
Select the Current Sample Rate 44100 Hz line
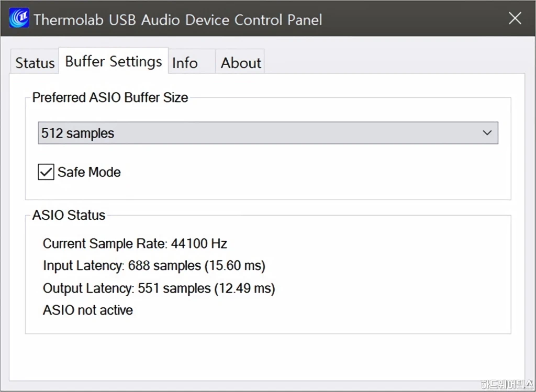(135, 244)
